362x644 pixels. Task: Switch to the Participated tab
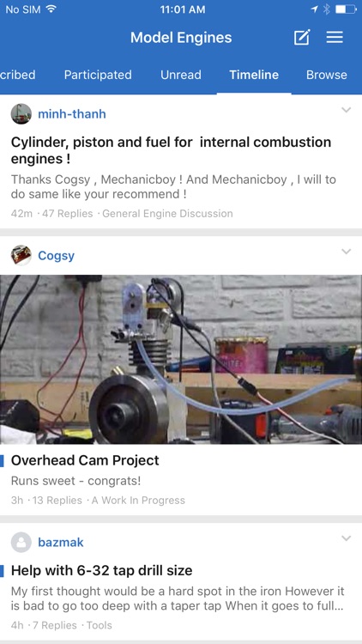tap(98, 75)
